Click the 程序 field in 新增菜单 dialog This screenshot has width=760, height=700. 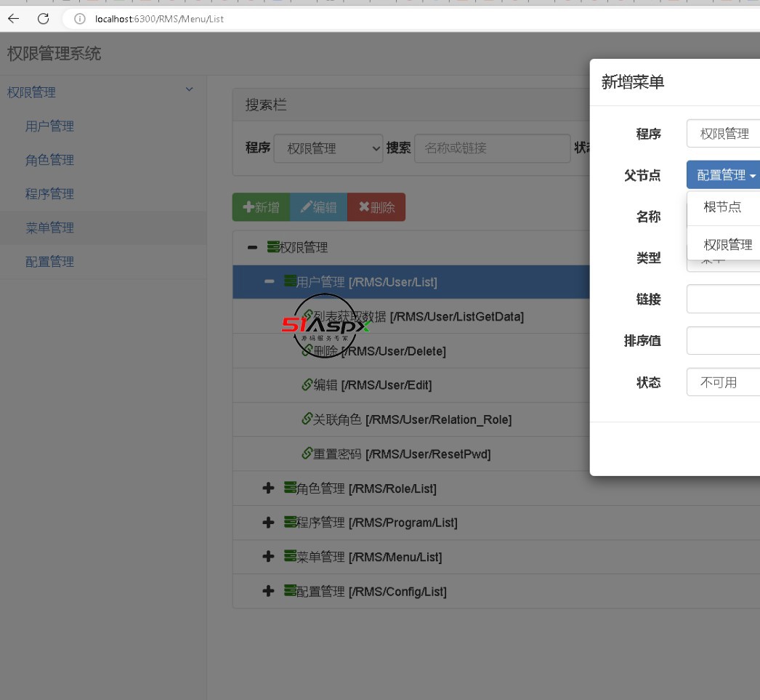(x=724, y=133)
